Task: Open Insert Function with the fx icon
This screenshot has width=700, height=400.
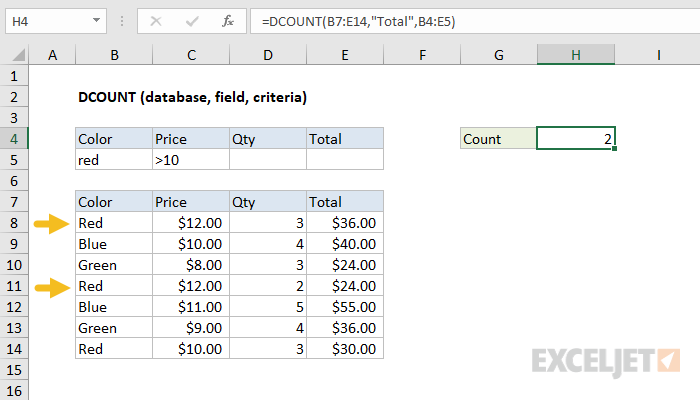Action: pyautogui.click(x=228, y=21)
